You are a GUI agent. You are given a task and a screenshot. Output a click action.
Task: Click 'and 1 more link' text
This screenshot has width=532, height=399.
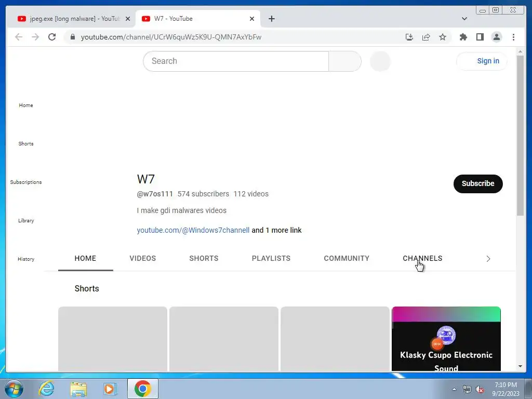(x=276, y=230)
